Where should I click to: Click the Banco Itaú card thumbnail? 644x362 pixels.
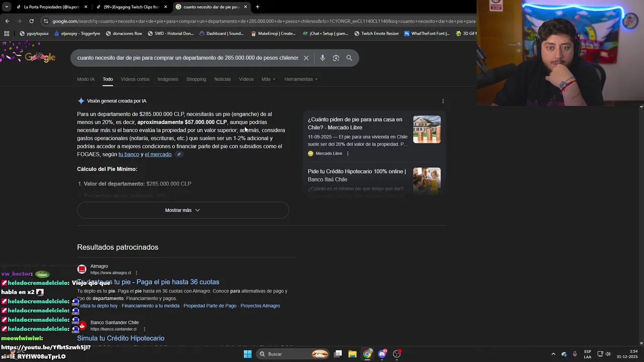point(427,180)
